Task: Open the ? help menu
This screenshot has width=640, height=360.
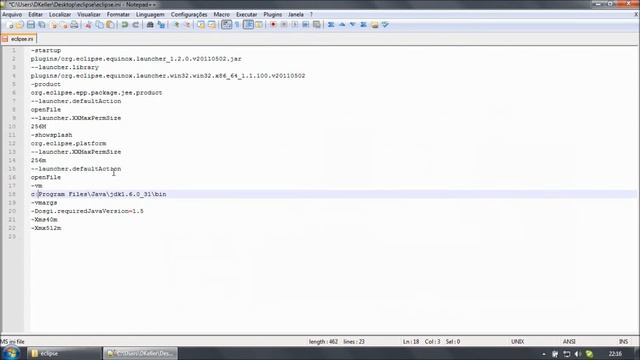Action: (311, 14)
